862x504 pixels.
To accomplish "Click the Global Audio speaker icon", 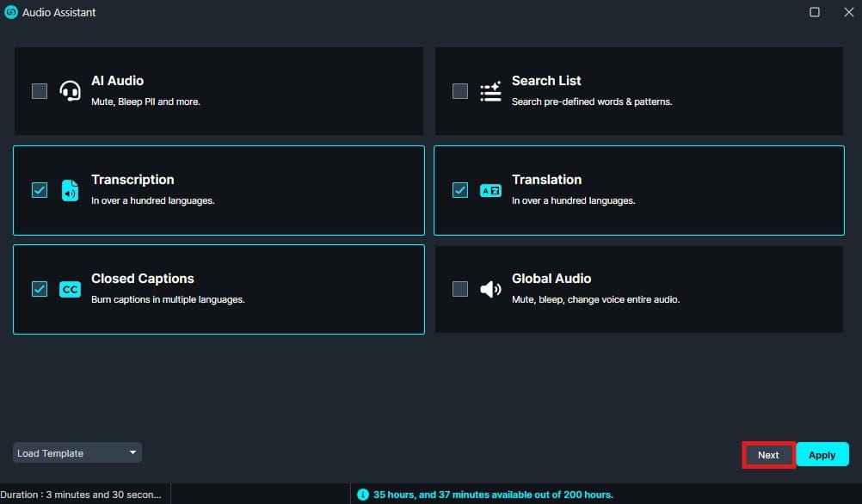I will 490,289.
